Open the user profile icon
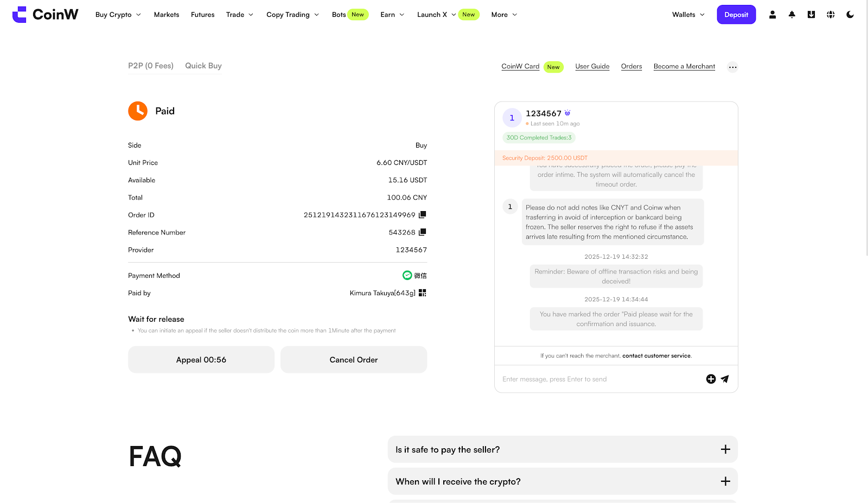868x503 pixels. point(772,15)
